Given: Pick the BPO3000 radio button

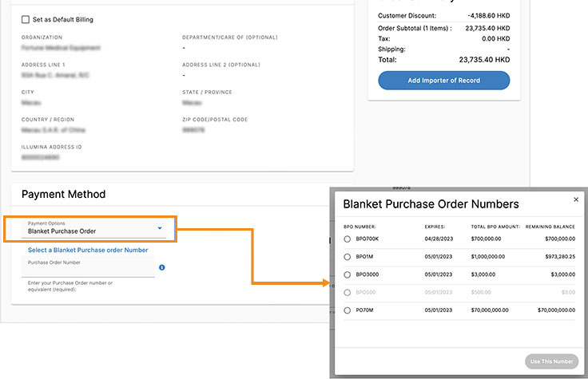Looking at the screenshot, I should pyautogui.click(x=347, y=274).
